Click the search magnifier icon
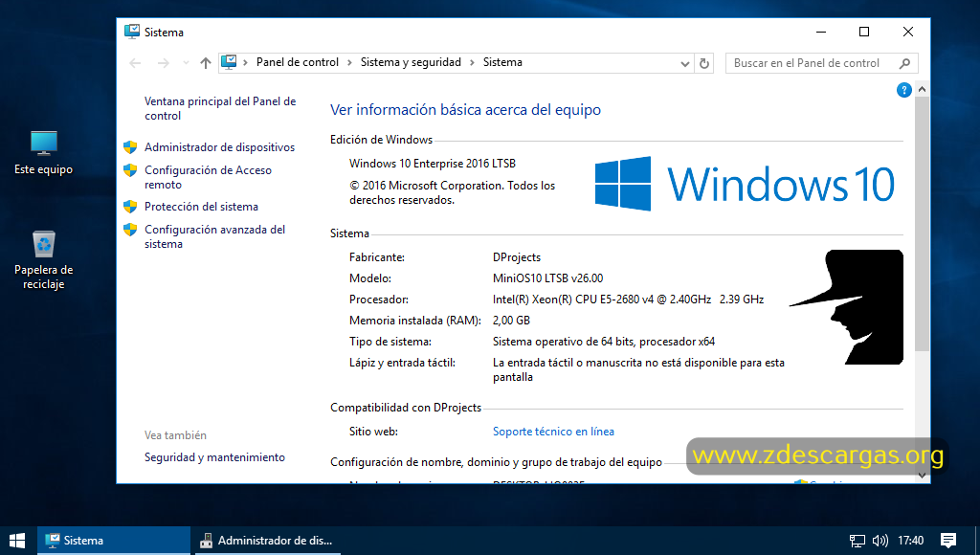Screen dimensions: 980x555 (904, 63)
